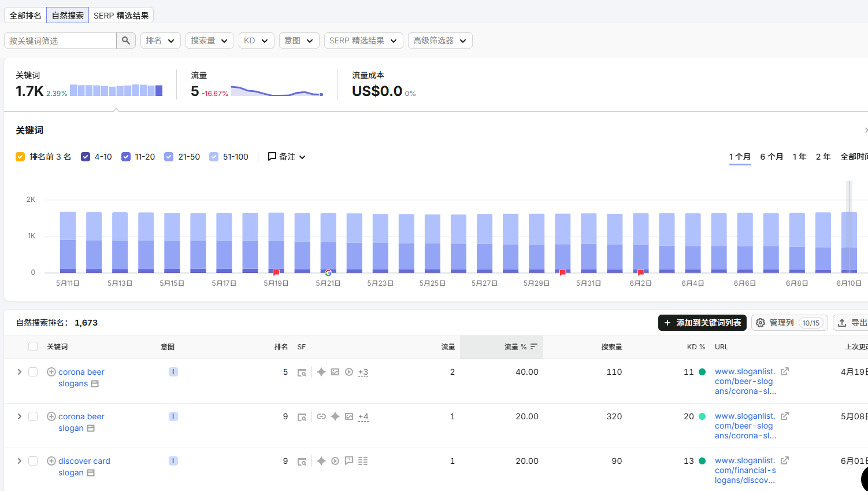Screen dimensions: 868x491
Task: Toggle the 排名前 3 名 checkbox
Action: tap(20, 157)
